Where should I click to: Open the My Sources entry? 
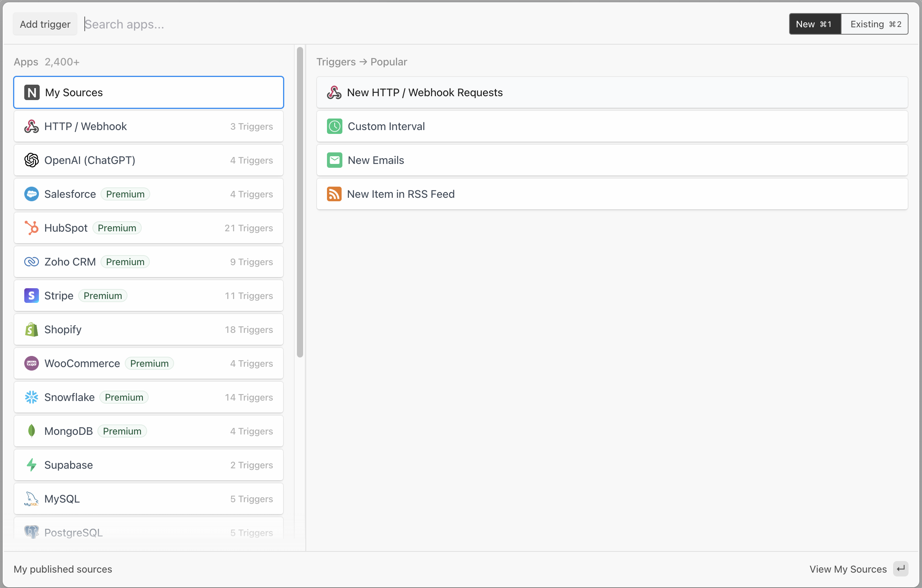[x=149, y=92]
